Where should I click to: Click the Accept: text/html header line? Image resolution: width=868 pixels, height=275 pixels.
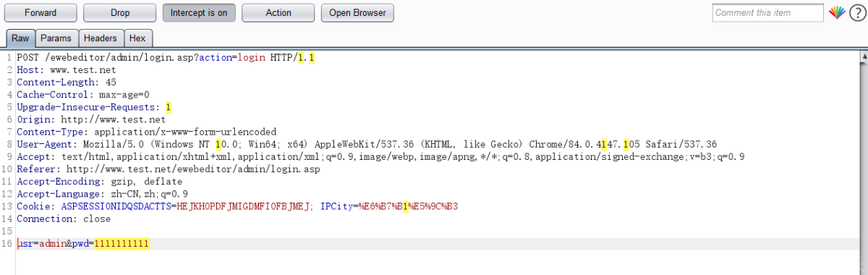tap(380, 156)
